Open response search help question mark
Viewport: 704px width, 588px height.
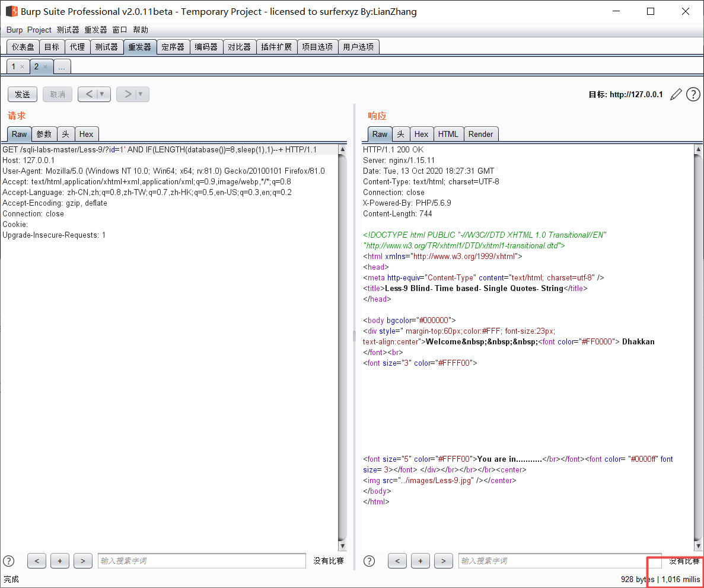pyautogui.click(x=369, y=561)
